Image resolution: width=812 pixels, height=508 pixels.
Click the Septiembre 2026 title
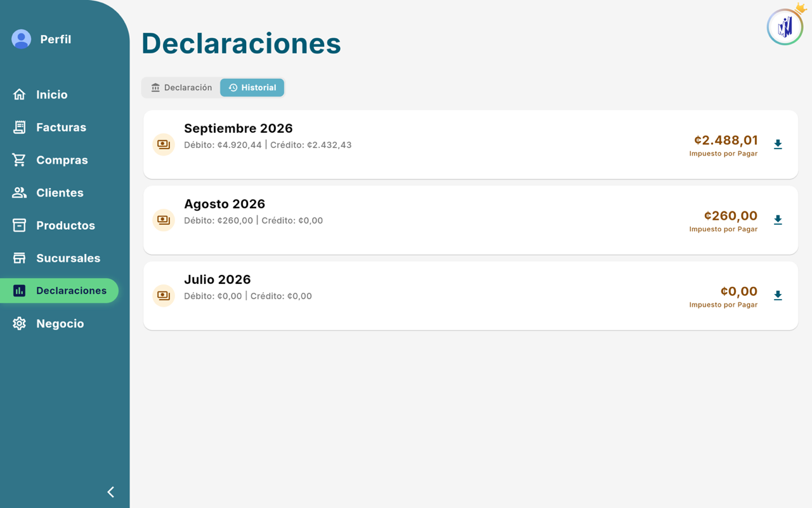(x=239, y=128)
